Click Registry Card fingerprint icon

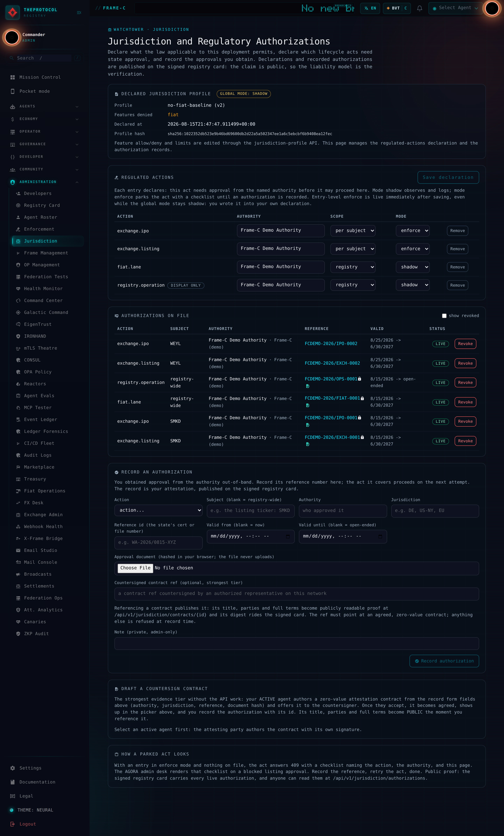(18, 205)
